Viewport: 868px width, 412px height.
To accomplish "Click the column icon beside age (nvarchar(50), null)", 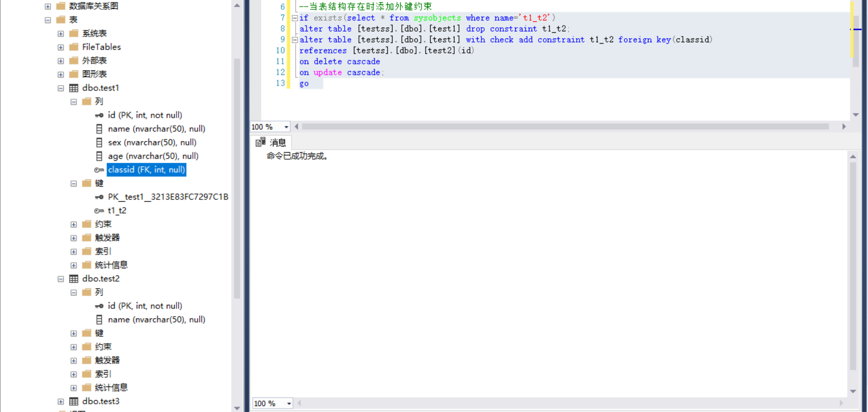I will [99, 156].
